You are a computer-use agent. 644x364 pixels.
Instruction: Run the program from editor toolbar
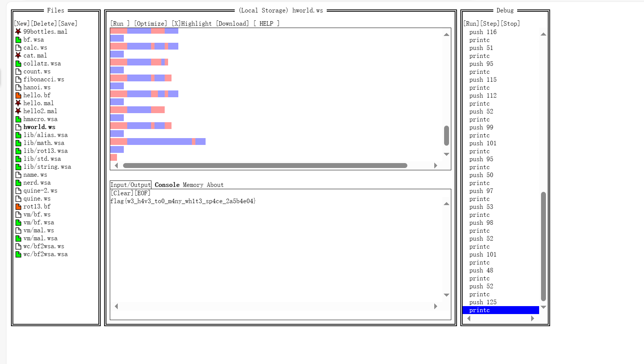[x=120, y=23]
